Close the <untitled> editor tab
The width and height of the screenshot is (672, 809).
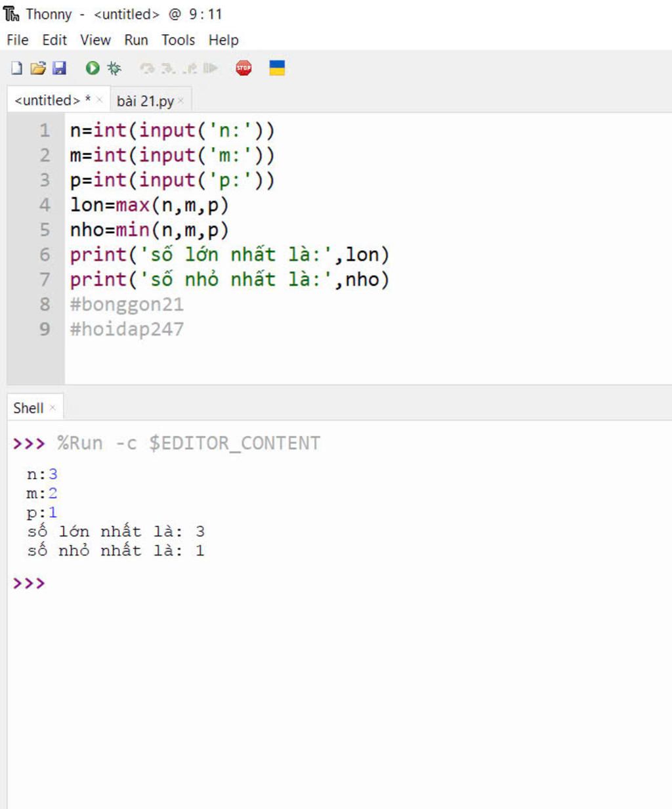coord(99,100)
